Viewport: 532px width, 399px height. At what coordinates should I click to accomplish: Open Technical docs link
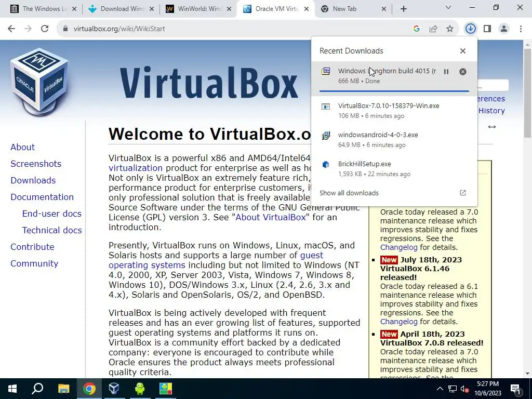pos(52,230)
